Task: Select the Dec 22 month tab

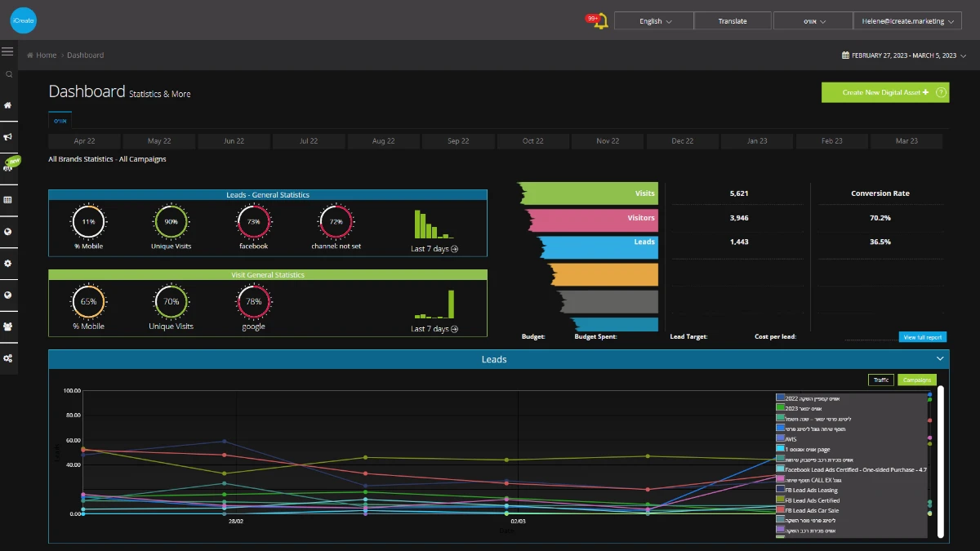Action: 683,141
